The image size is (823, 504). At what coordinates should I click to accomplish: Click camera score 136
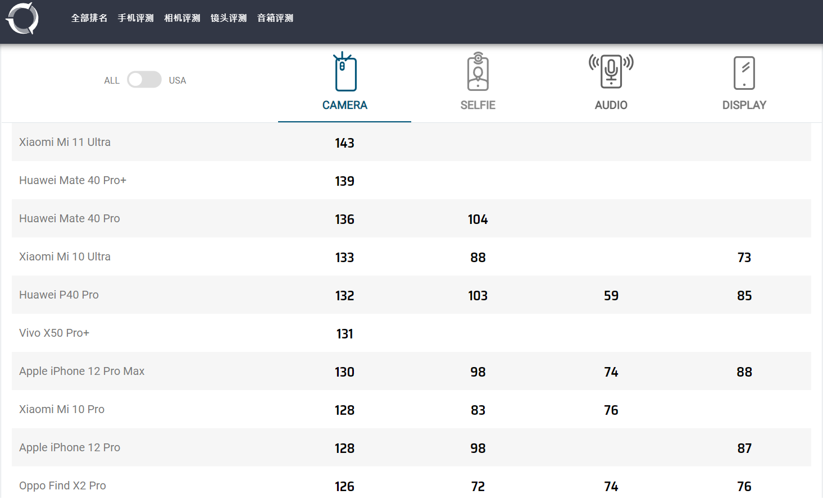click(x=345, y=219)
